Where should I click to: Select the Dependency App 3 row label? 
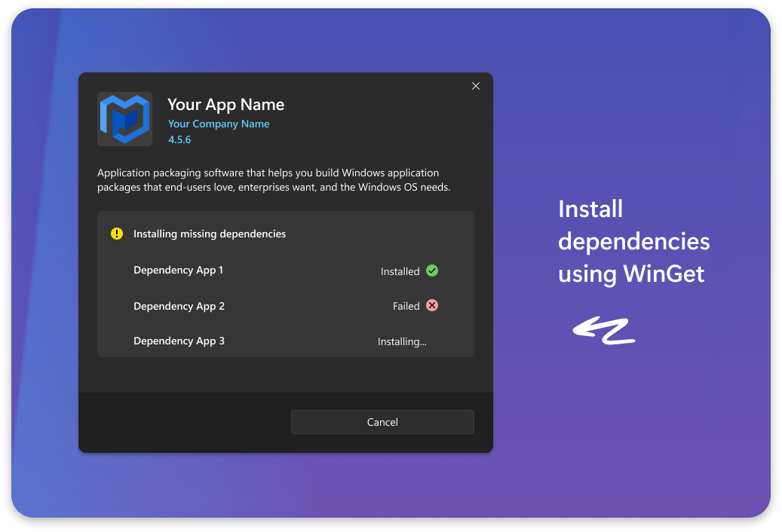coord(179,341)
